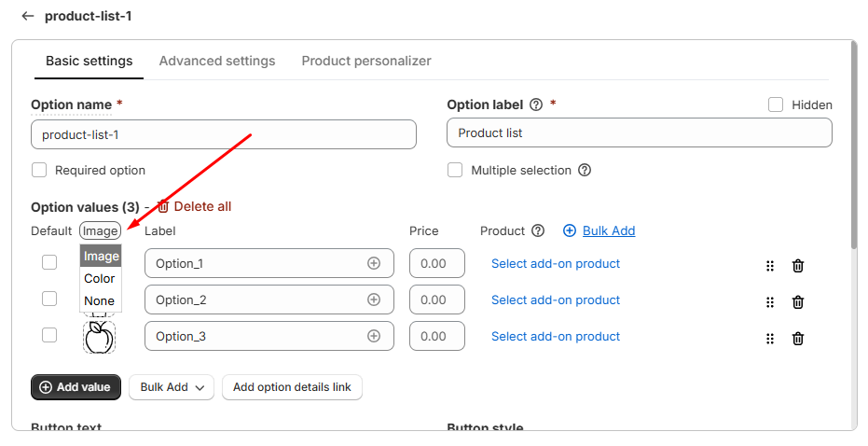Click the back arrow next to product-list-1

coord(28,16)
